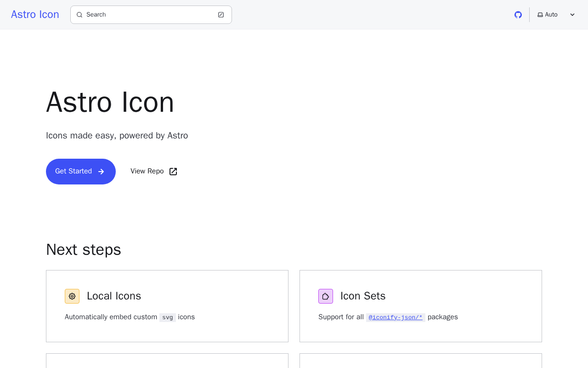The height and width of the screenshot is (368, 588).
Task: Follow the View Repo link
Action: tap(147, 172)
